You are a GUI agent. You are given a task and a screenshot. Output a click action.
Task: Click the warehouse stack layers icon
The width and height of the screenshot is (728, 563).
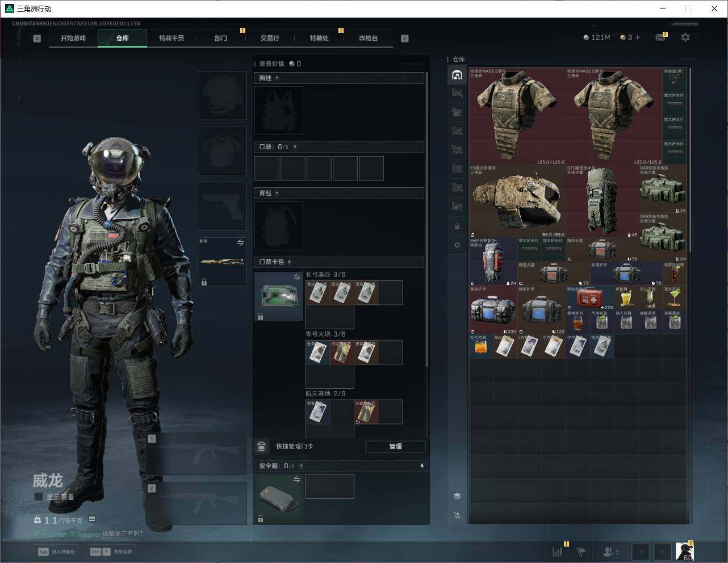pos(457,496)
